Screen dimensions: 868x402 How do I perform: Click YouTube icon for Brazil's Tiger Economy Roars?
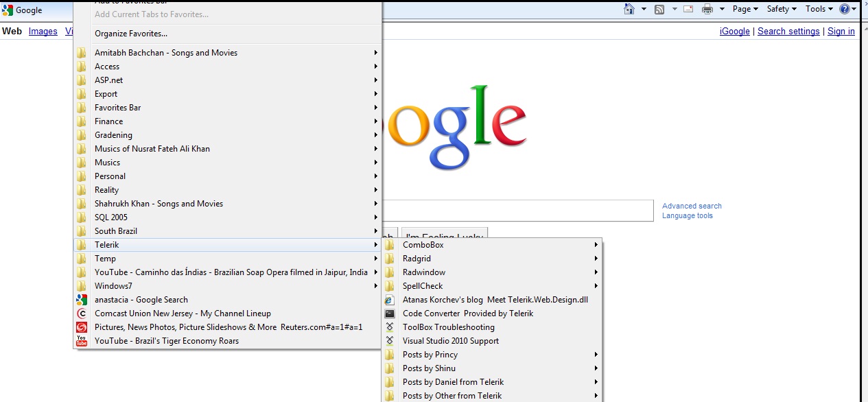tap(82, 341)
